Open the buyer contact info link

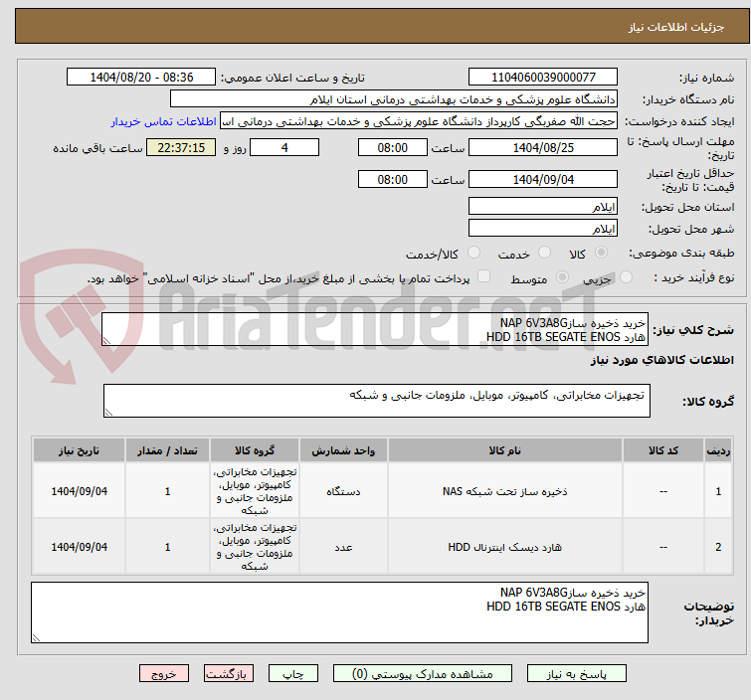pos(164,121)
